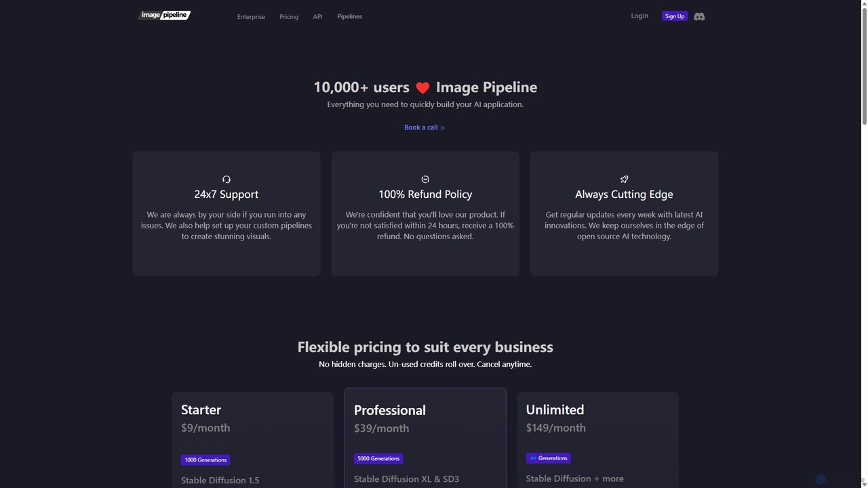Click the icon above 100% Refund Policy
The width and height of the screenshot is (868, 488).
(x=425, y=180)
